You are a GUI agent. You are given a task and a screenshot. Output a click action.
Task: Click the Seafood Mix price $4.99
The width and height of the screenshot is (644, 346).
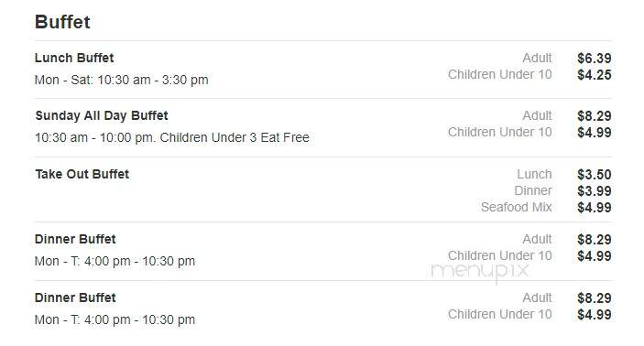tap(595, 207)
